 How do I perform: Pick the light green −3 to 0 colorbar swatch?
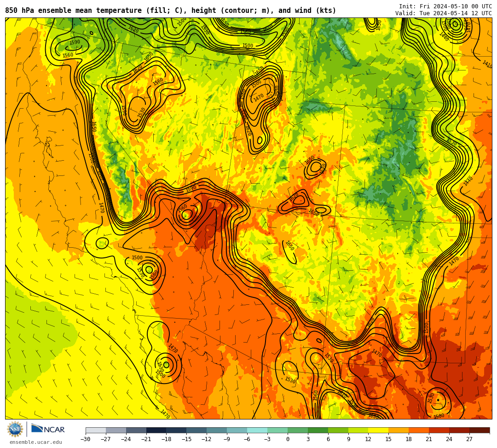pos(277,430)
